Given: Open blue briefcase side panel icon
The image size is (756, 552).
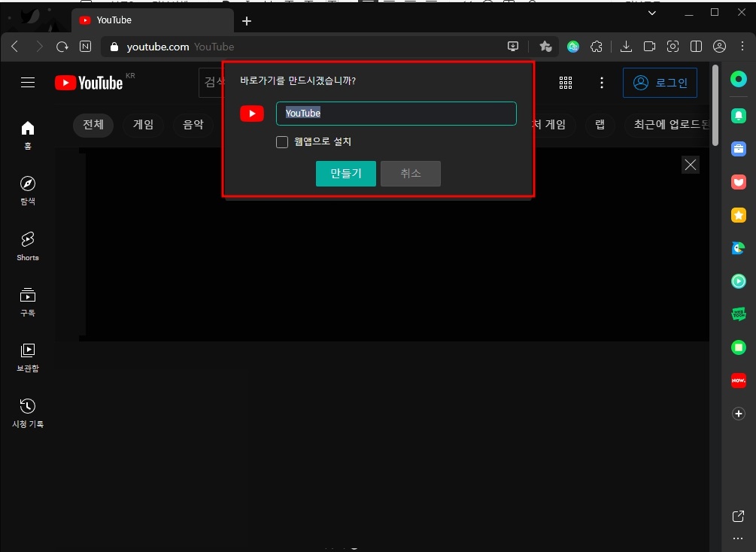Looking at the screenshot, I should [x=739, y=149].
